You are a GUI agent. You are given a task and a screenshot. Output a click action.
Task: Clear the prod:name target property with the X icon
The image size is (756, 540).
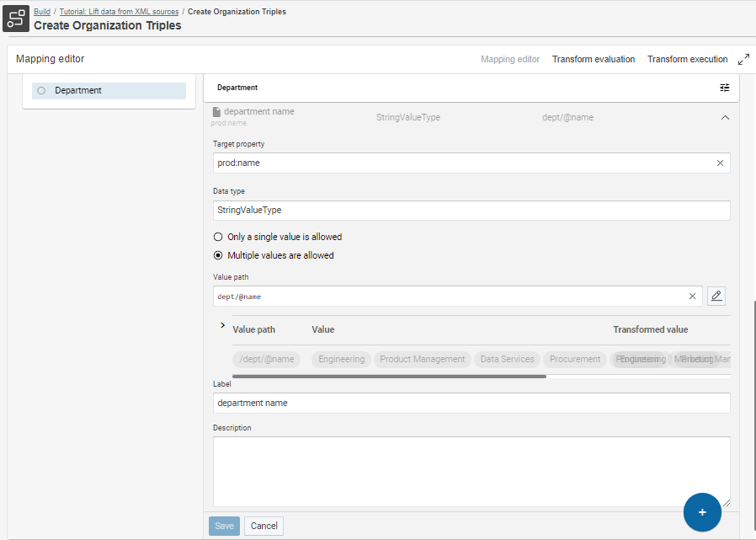pos(720,163)
